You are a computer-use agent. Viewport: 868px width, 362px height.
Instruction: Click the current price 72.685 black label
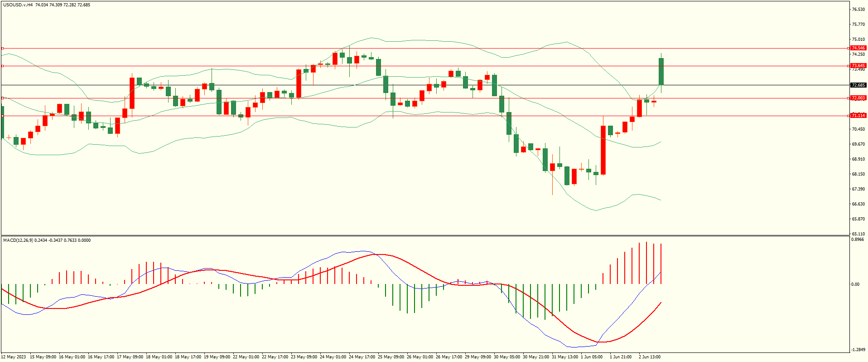click(858, 85)
